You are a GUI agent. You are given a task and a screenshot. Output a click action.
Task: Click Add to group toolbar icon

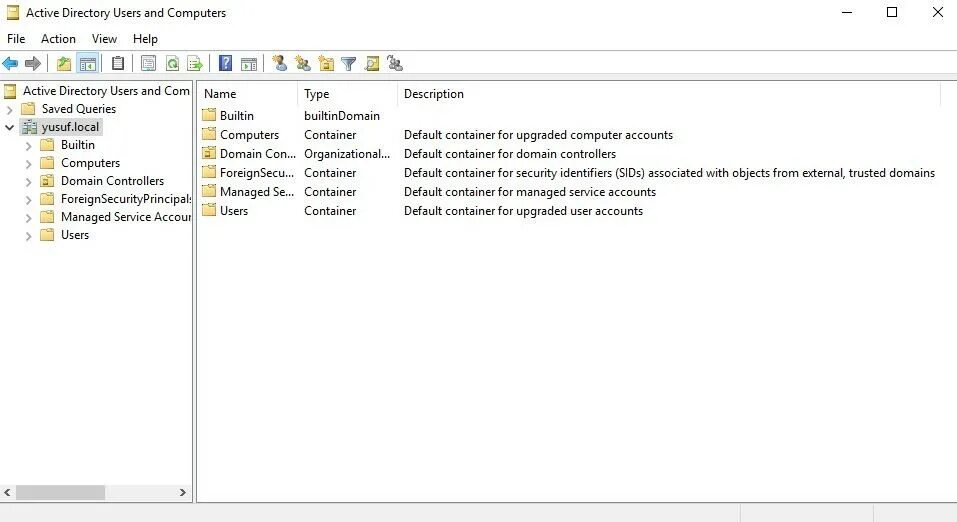point(395,63)
